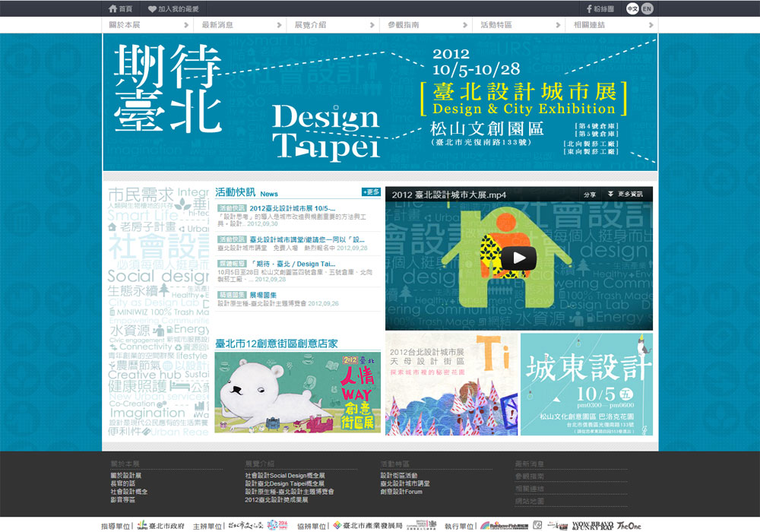This screenshot has height=532, width=760.
Task: Open the 活動特區 menu
Action: click(x=520, y=25)
